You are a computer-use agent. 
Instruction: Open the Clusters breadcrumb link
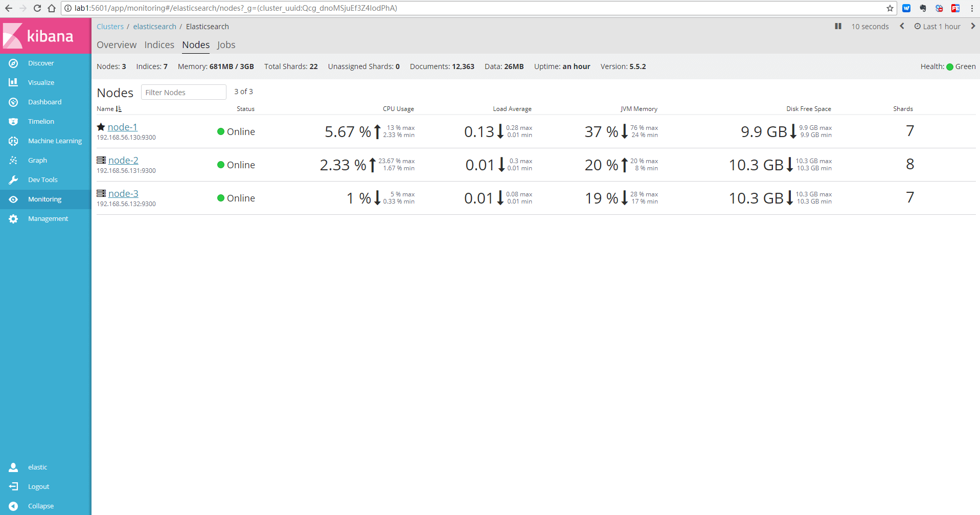coord(110,27)
